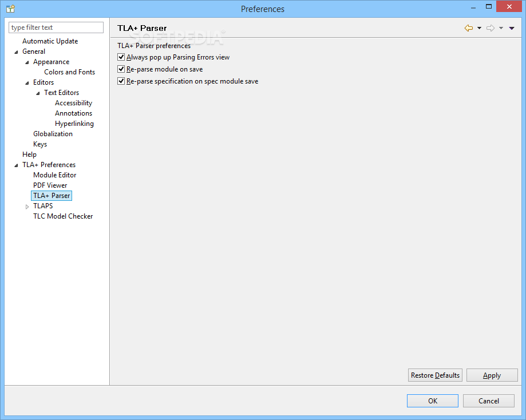Maximize the Preferences window
This screenshot has width=526, height=420.
488,7
